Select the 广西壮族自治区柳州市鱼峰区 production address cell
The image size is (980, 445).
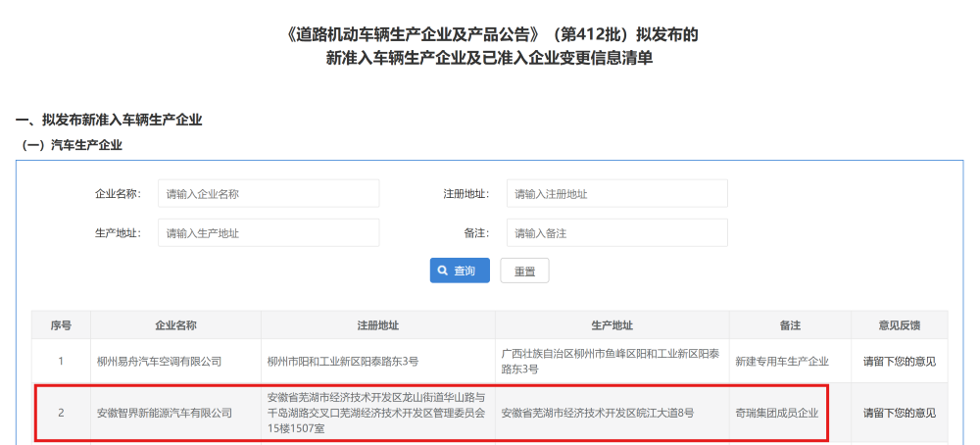pos(612,362)
